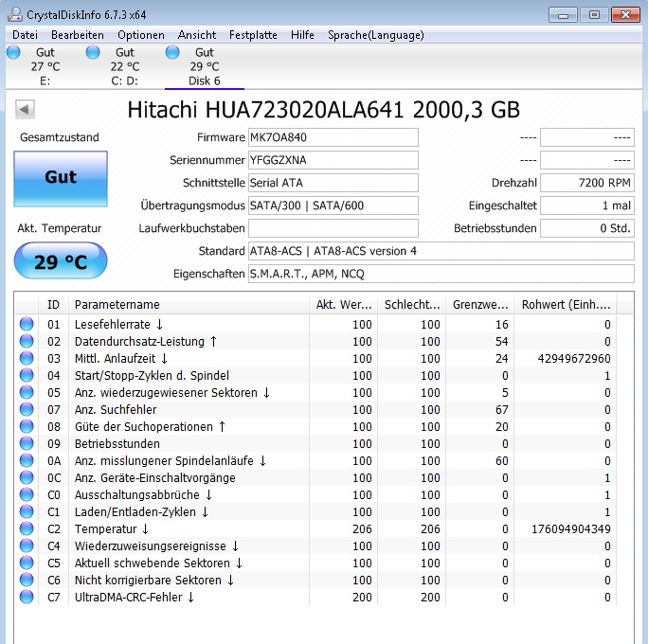Click blue status orb for Disk 6
648x644 pixels.
point(172,52)
